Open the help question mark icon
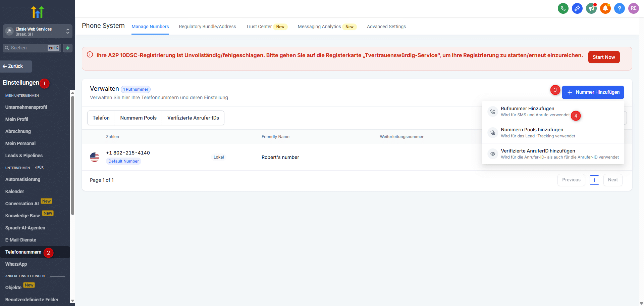The image size is (644, 306). (620, 8)
